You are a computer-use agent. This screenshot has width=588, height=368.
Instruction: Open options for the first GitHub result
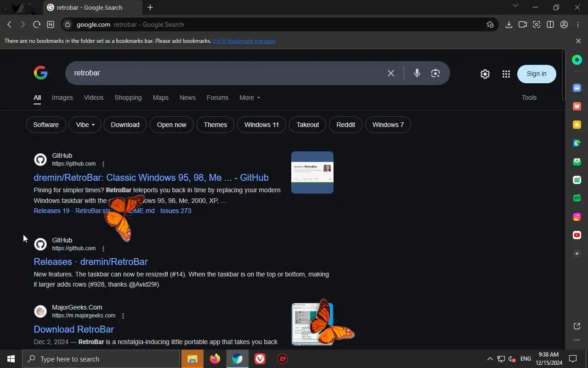tap(103, 164)
